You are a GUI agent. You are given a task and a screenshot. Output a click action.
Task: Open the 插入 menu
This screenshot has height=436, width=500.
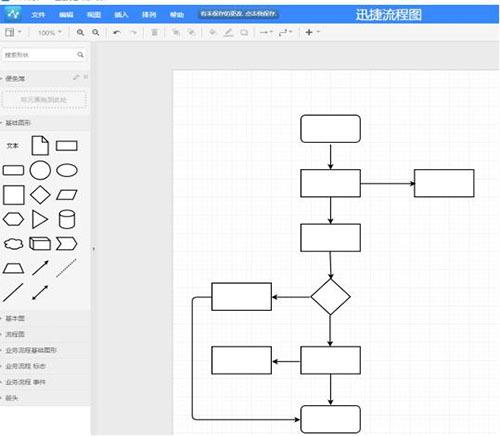121,15
